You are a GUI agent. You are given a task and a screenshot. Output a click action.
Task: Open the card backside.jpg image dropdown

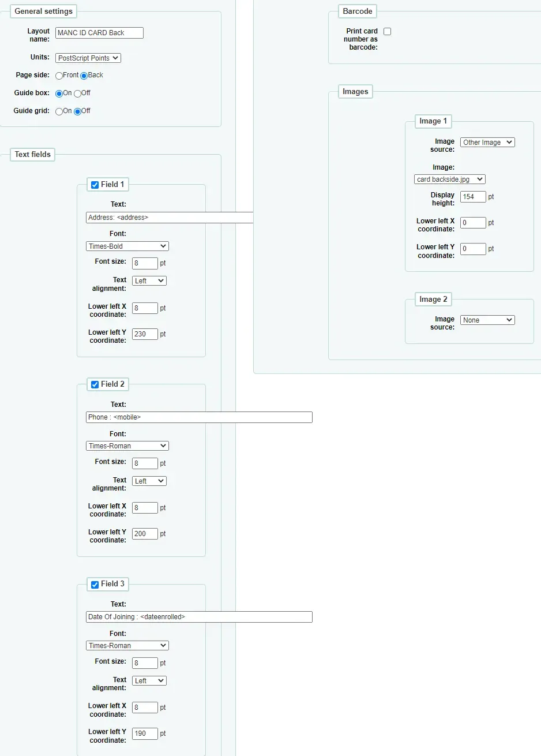(450, 179)
